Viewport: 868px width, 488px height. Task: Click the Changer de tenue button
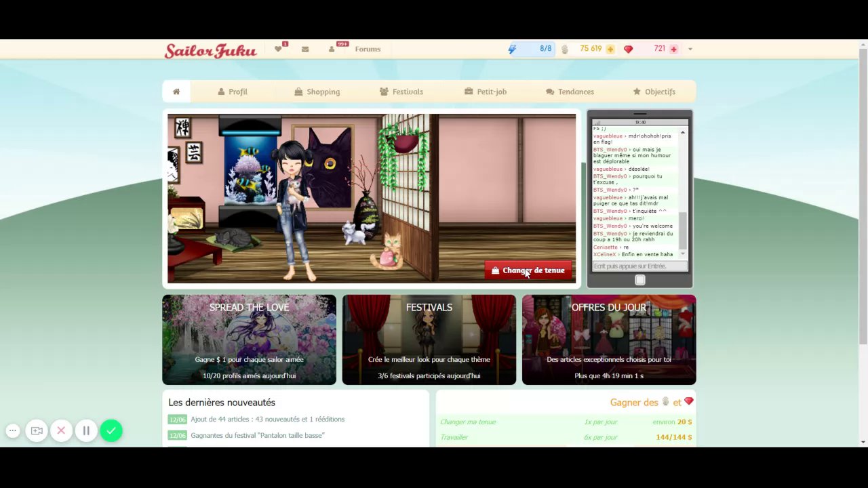click(x=528, y=270)
